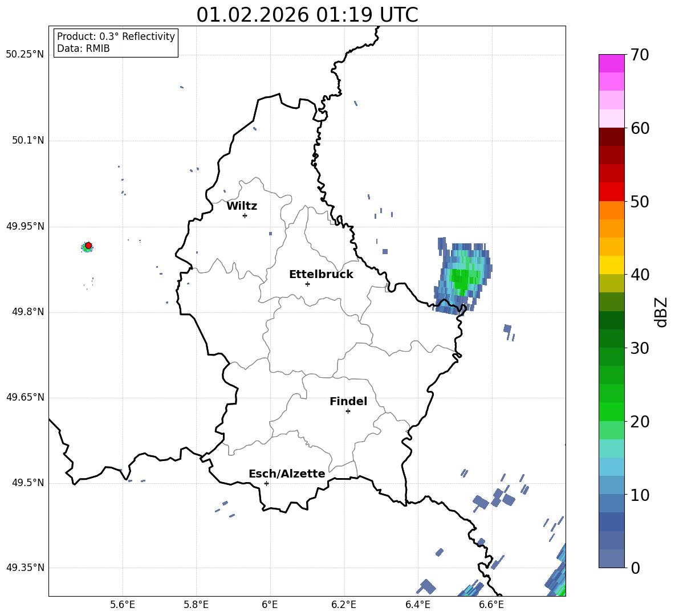675x616 pixels.
Task: Click the colorbar 10 dBZ tick label
Action: click(x=640, y=495)
